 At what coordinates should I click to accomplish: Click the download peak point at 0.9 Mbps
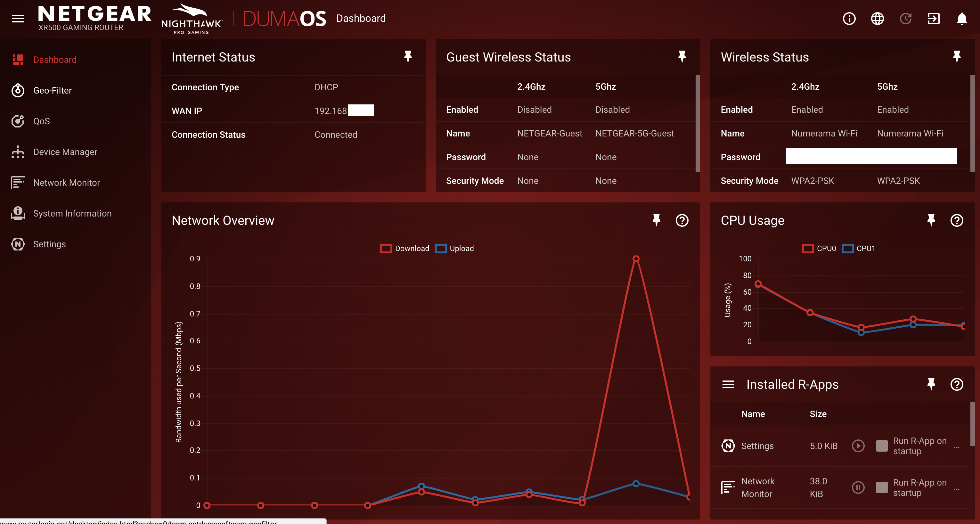coord(636,259)
